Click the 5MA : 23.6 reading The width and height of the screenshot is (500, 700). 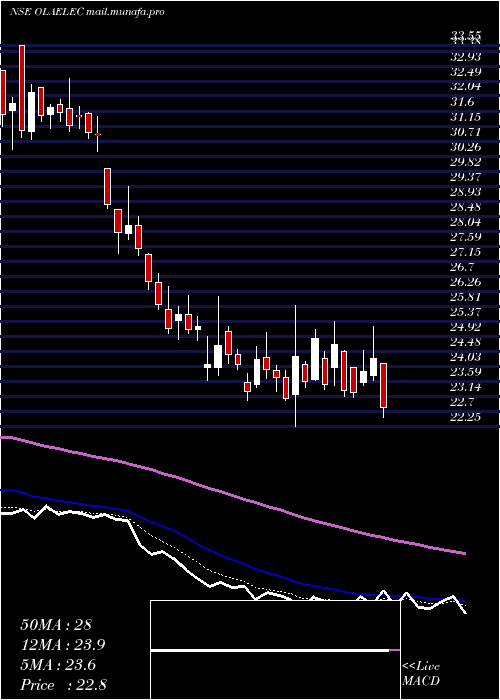pyautogui.click(x=60, y=665)
